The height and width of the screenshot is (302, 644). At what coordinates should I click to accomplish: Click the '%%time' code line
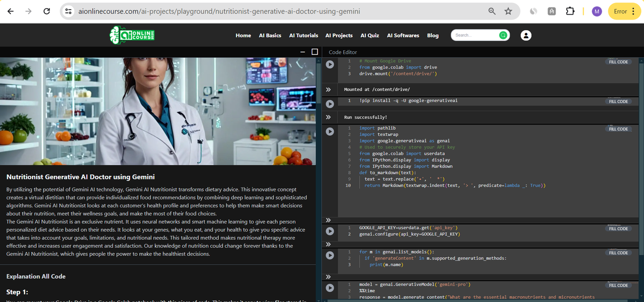367,290
